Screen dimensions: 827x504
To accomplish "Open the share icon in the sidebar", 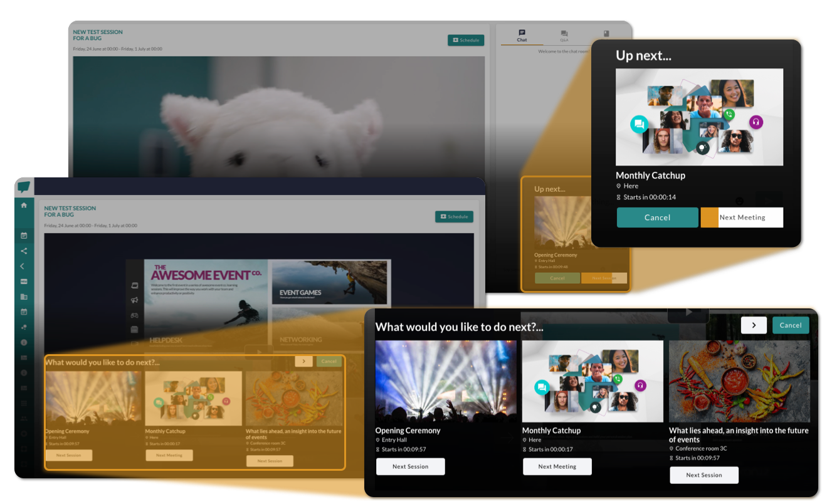I will pos(24,251).
